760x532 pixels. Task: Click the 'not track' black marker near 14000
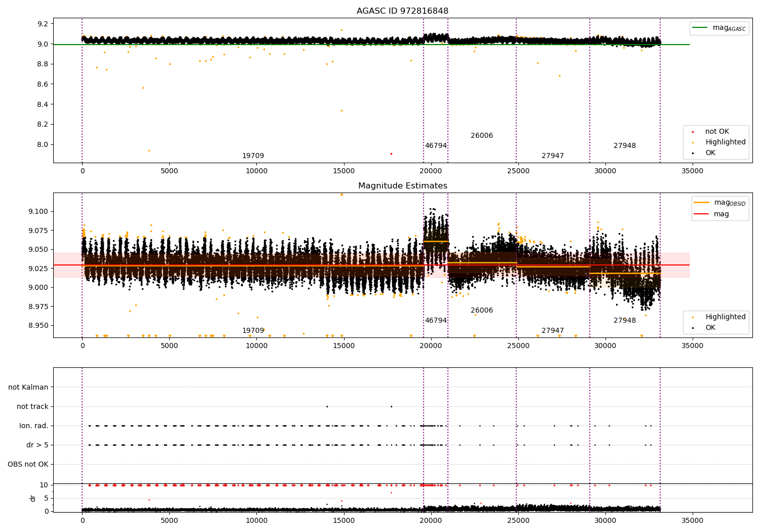(327, 406)
